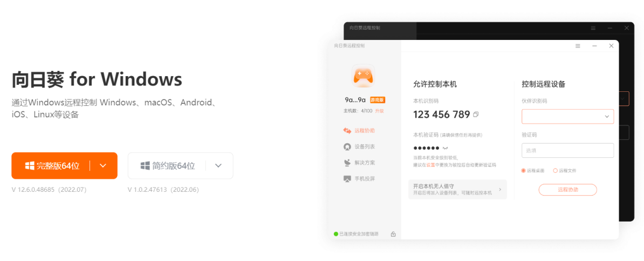Click the orange gamepad avatar icon
The width and height of the screenshot is (644, 261).
(x=363, y=76)
